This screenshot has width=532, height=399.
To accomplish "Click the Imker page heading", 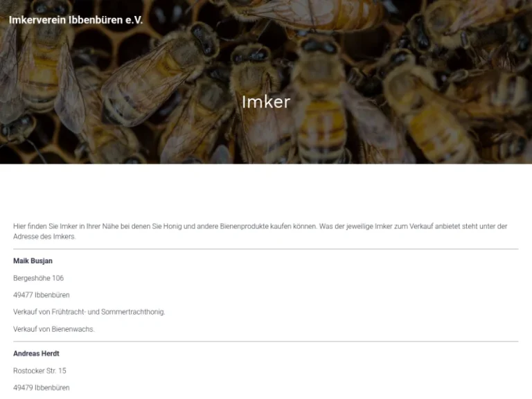I will (266, 102).
